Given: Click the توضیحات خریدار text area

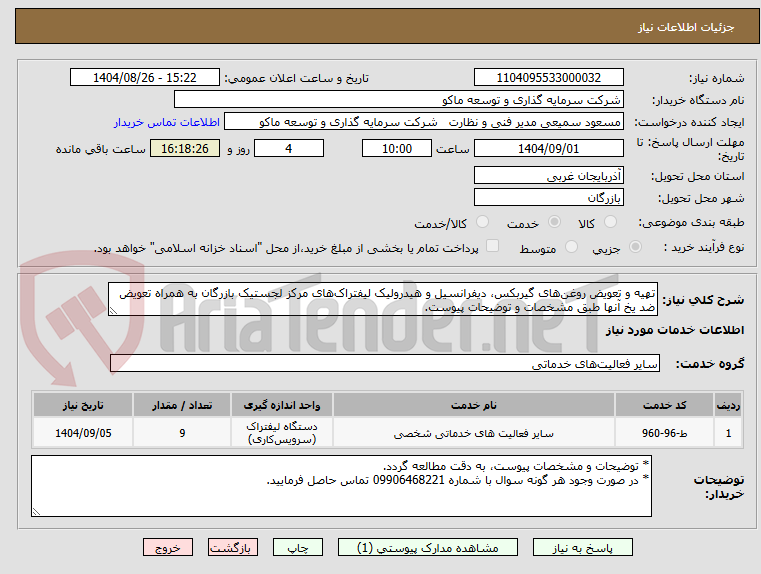Looking at the screenshot, I should click(341, 486).
